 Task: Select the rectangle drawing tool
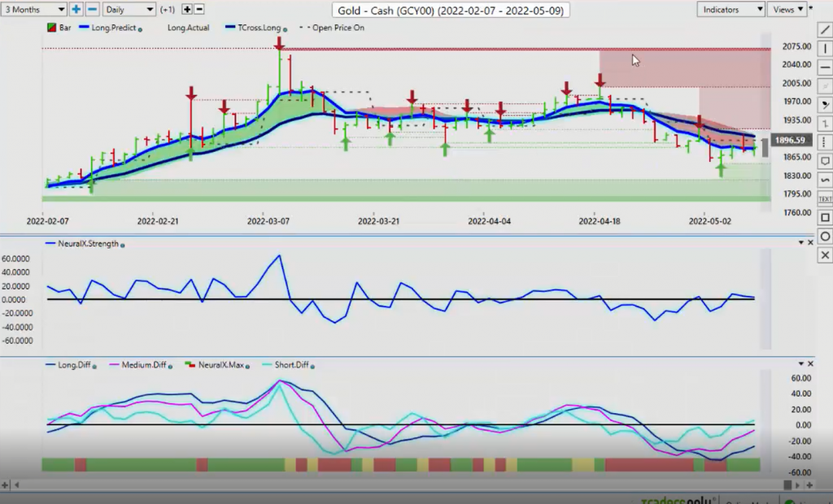click(x=825, y=218)
